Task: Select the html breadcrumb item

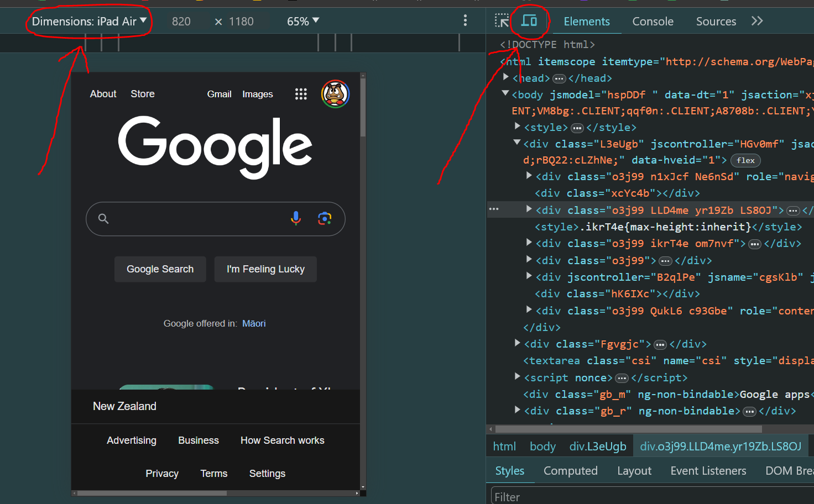Action: tap(504, 447)
